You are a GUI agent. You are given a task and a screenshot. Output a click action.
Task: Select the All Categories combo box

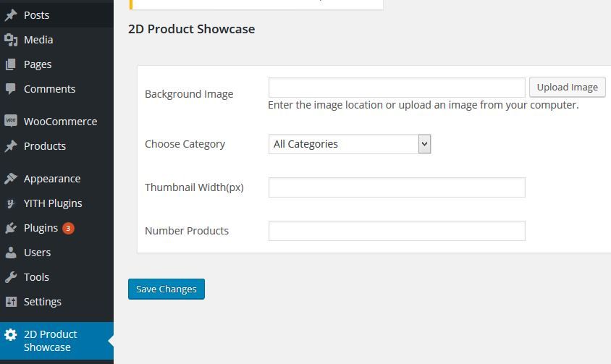350,144
